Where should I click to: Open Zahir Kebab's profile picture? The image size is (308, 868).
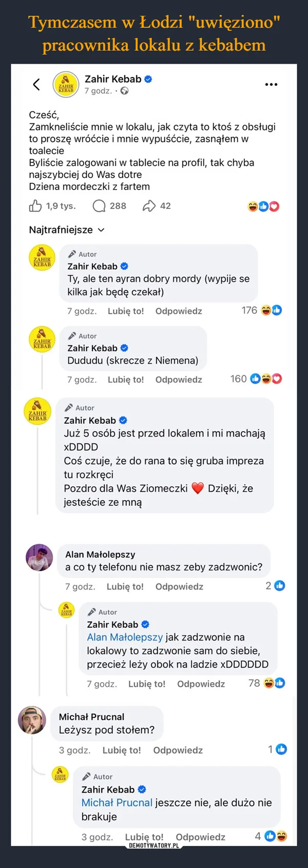point(66,84)
